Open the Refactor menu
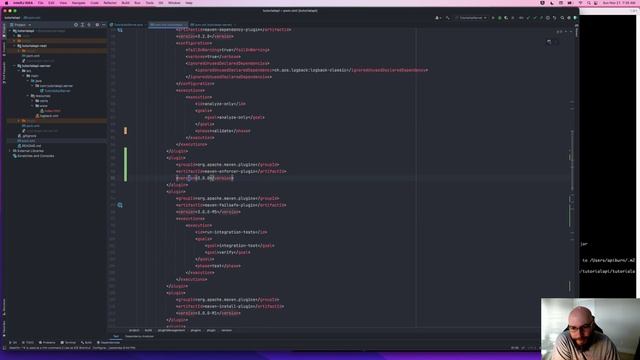Image resolution: width=640 pixels, height=360 pixels. pyautogui.click(x=110, y=3)
